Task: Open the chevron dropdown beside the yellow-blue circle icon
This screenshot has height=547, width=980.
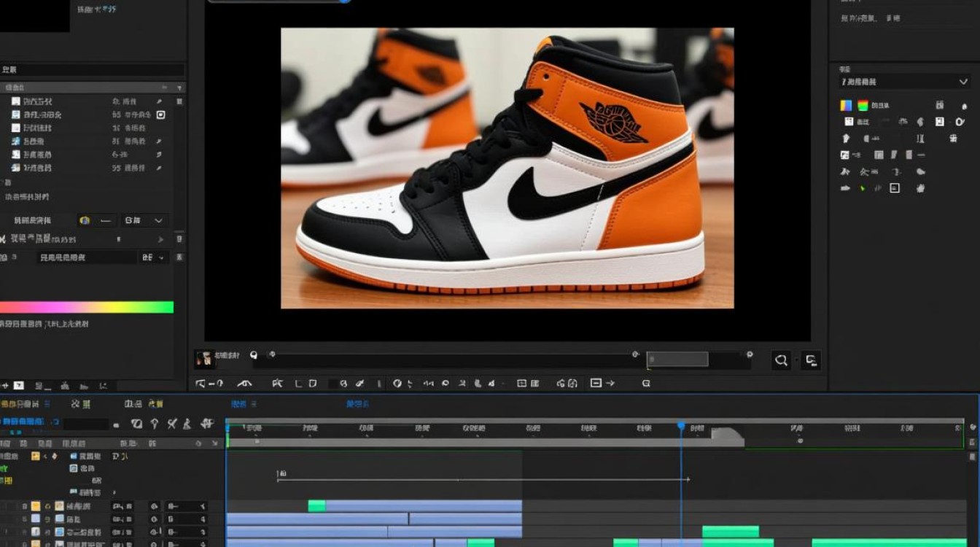Action: pos(144,220)
